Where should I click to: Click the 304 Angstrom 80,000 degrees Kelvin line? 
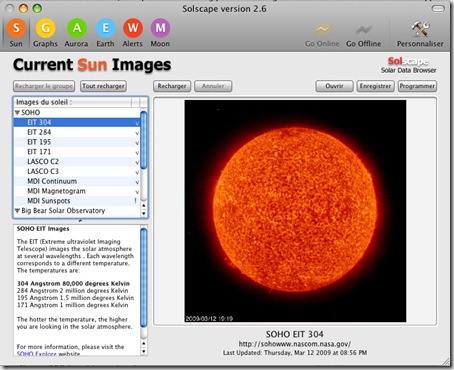(73, 283)
